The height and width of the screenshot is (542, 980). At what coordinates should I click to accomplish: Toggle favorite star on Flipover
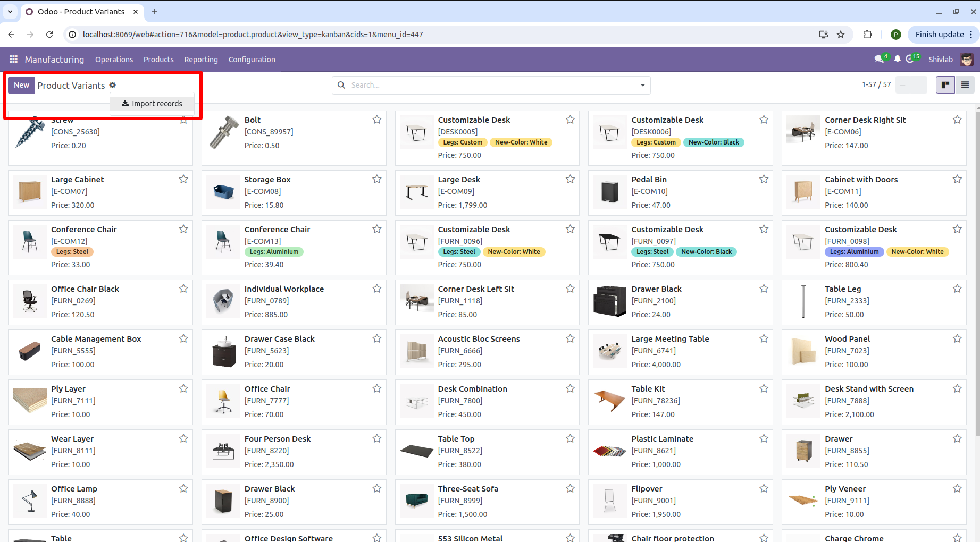(x=764, y=489)
